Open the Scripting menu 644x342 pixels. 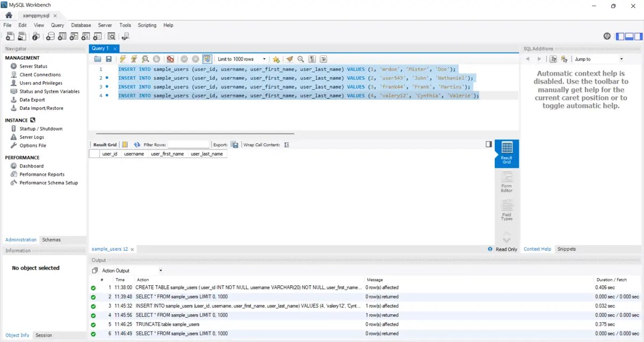(x=147, y=25)
